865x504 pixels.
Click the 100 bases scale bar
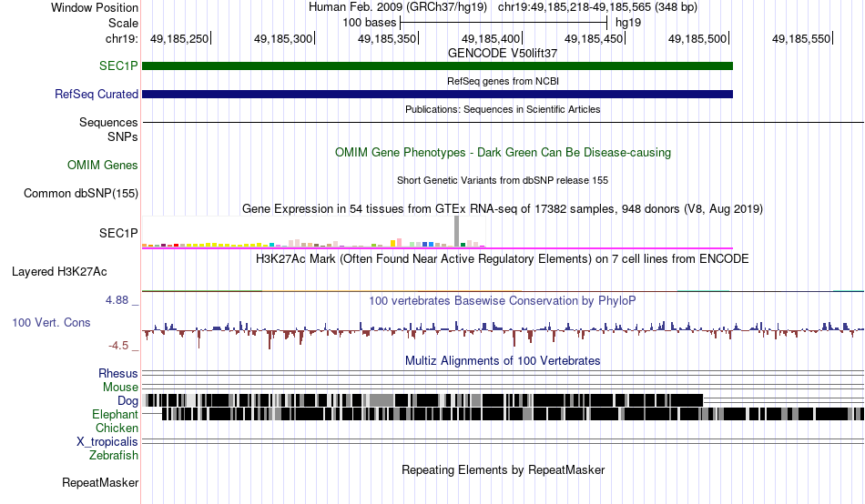tap(504, 23)
